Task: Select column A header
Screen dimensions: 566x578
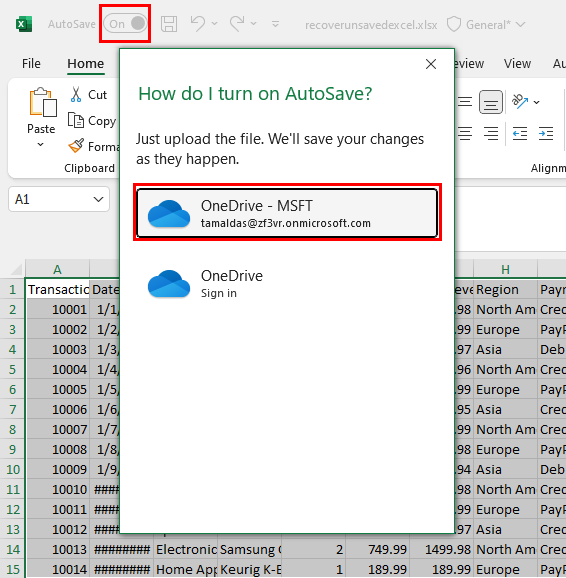Action: (57, 269)
